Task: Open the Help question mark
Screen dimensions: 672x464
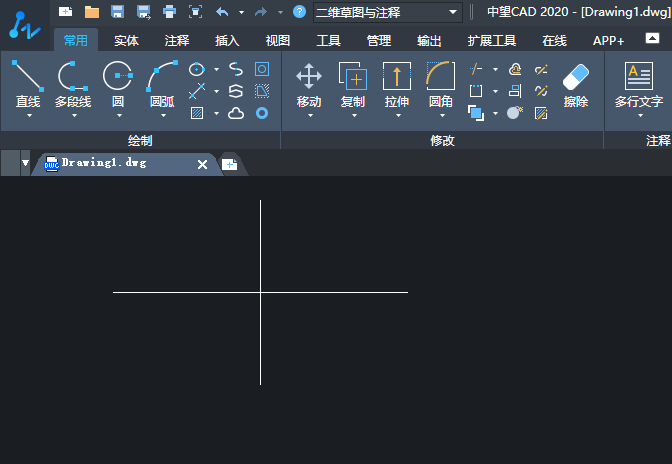Action: pyautogui.click(x=299, y=12)
